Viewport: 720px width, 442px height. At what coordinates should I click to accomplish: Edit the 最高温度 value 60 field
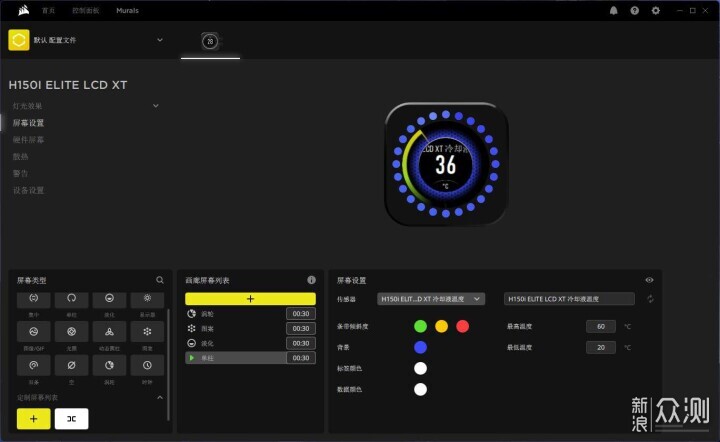tap(601, 326)
